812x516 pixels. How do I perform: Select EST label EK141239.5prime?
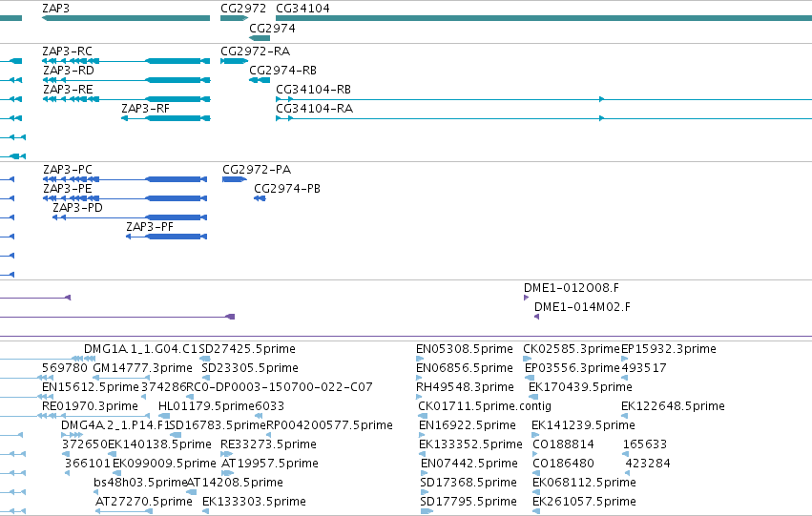(x=583, y=425)
